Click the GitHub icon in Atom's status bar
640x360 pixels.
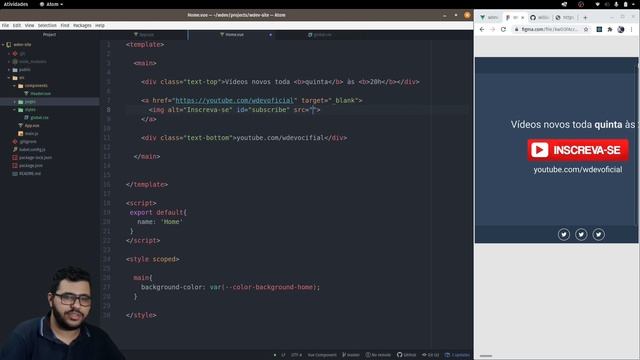[400, 355]
